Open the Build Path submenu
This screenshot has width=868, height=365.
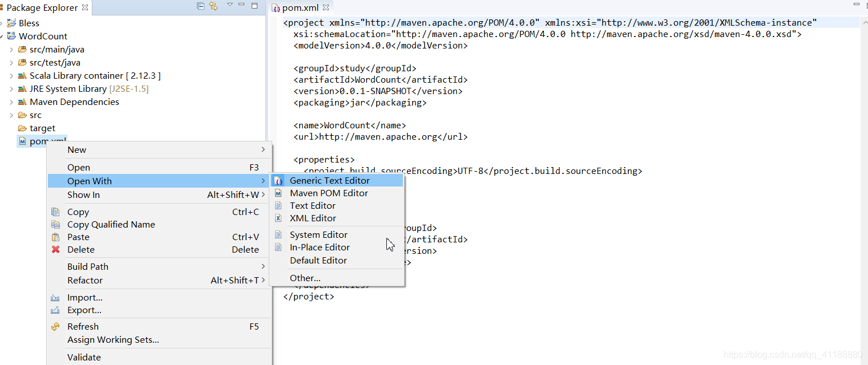pyautogui.click(x=159, y=266)
